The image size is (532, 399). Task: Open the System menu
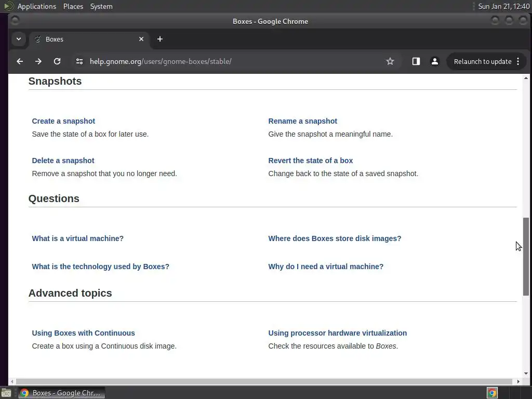101,6
